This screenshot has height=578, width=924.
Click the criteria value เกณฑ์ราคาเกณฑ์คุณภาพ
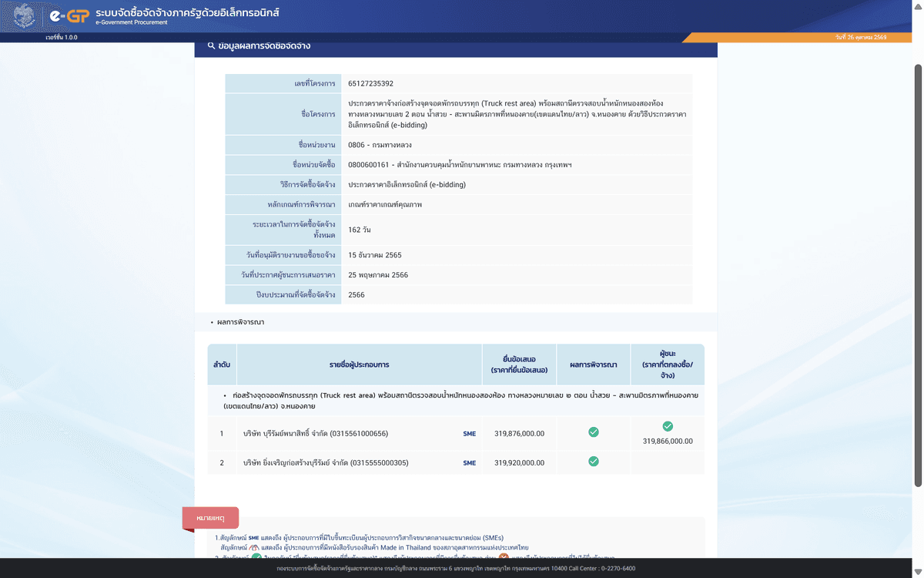point(385,205)
